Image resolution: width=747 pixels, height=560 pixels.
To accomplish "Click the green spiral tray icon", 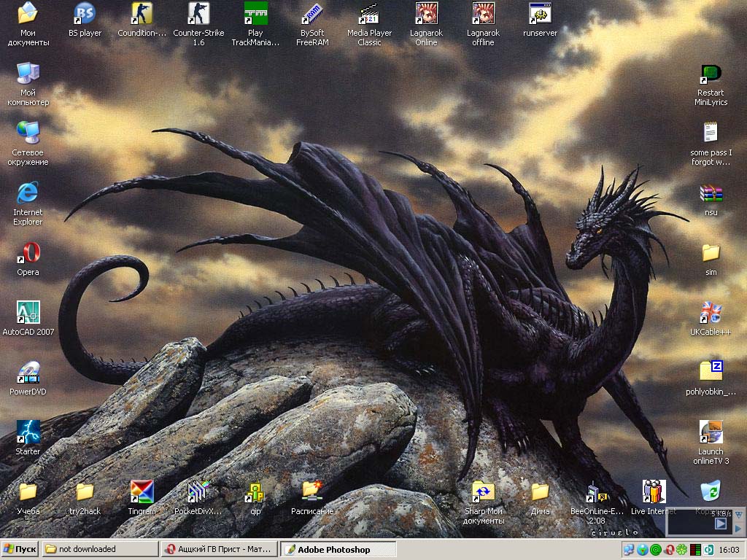I will coord(656,550).
